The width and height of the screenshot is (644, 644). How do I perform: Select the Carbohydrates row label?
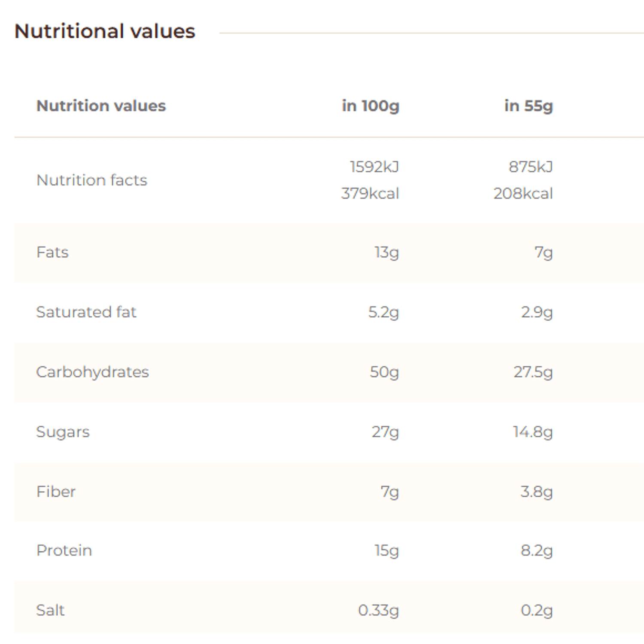(92, 372)
